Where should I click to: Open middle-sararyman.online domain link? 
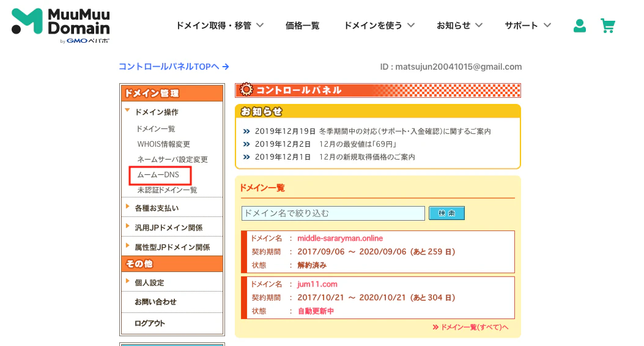point(340,238)
